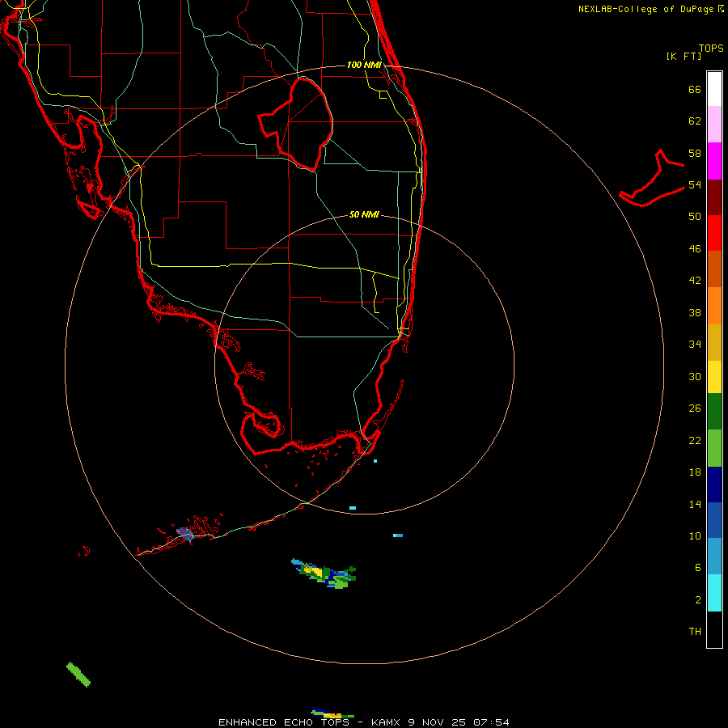Click the "30" legend value
Screen dimensions: 728x728
695,376
